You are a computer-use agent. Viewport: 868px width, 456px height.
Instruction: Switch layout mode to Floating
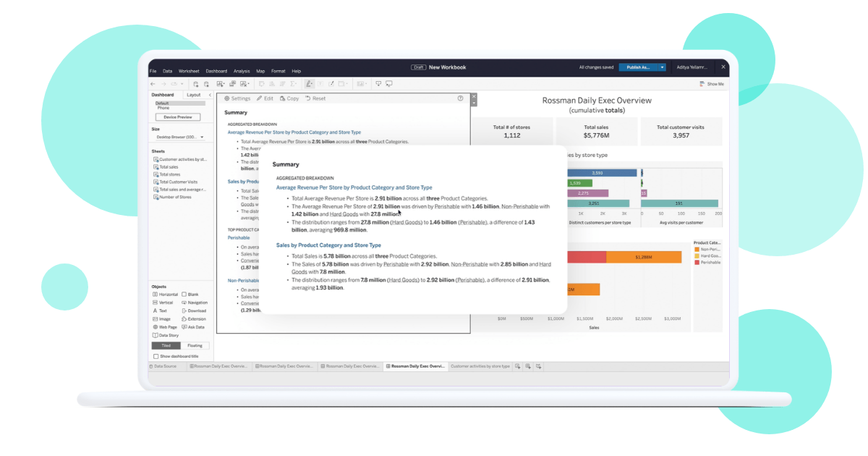[195, 346]
